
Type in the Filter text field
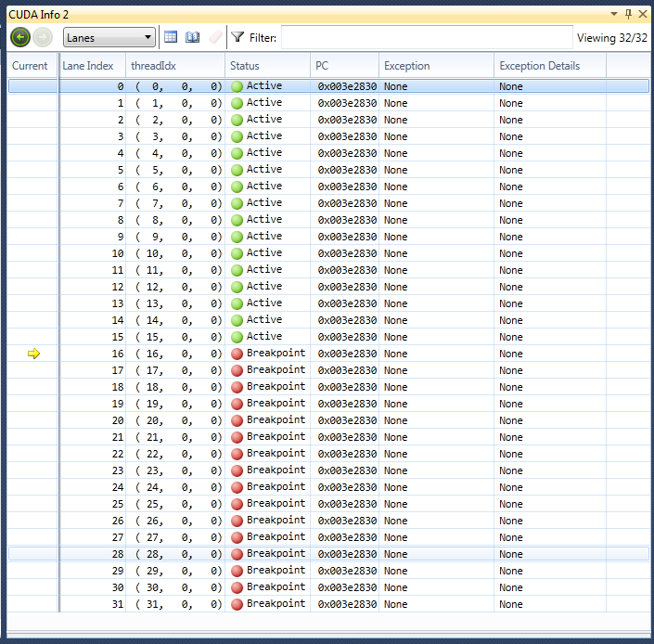point(427,38)
